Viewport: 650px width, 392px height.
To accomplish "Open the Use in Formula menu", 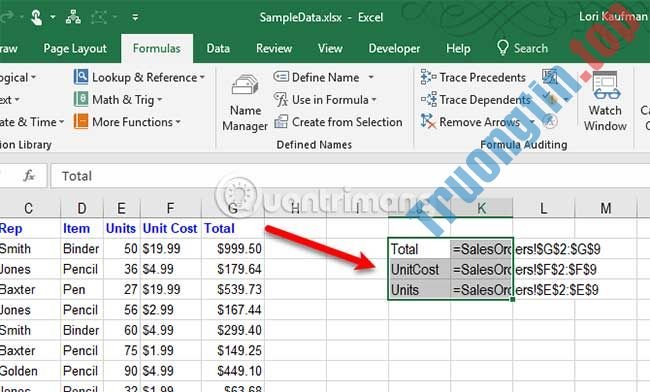I will [x=325, y=100].
